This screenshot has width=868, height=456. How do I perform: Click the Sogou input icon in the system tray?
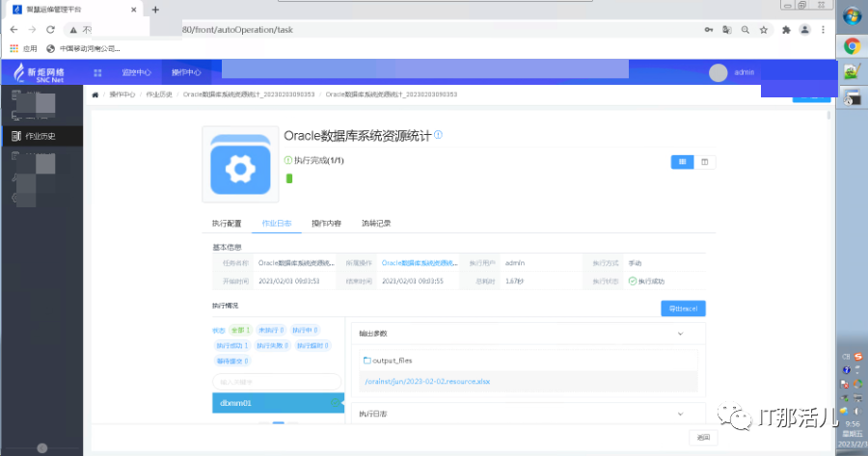coord(858,357)
